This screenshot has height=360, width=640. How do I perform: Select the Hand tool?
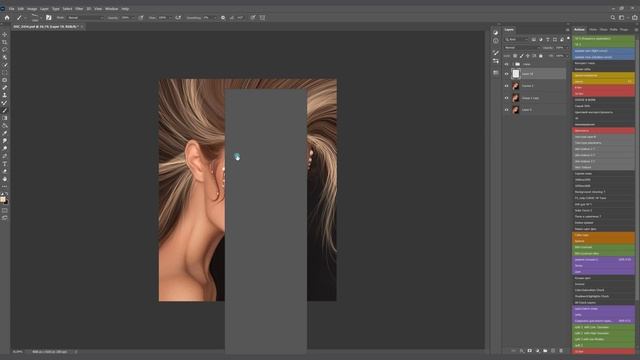click(4, 179)
